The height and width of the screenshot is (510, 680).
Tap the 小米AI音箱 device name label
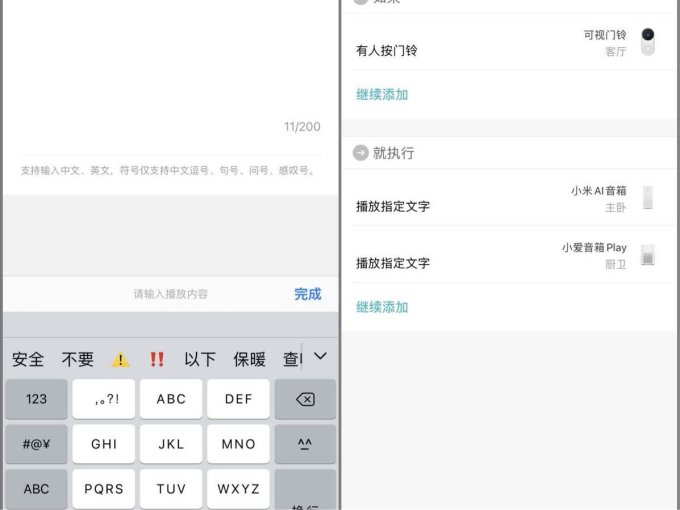pyautogui.click(x=598, y=191)
